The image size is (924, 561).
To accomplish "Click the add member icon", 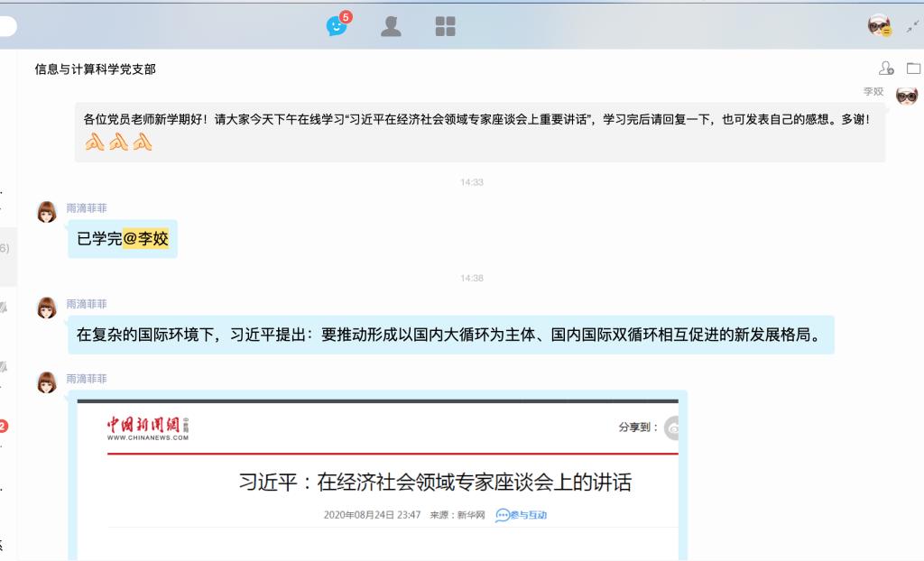I will 886,69.
